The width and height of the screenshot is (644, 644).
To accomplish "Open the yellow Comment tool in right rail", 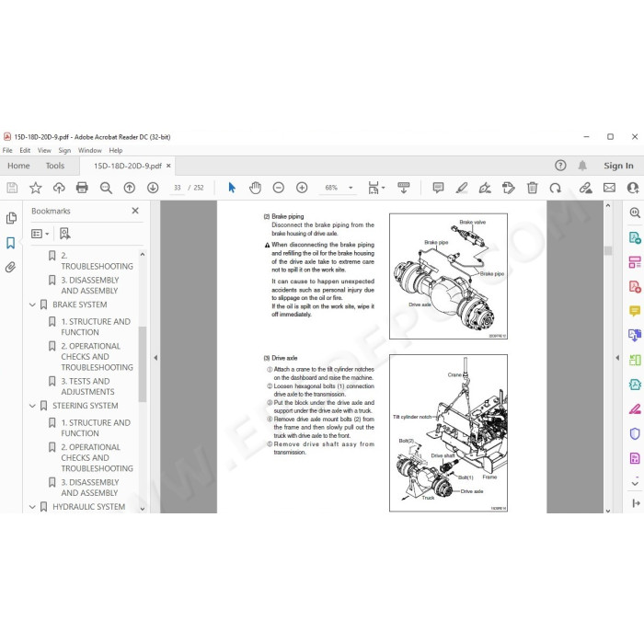I will coord(635,311).
